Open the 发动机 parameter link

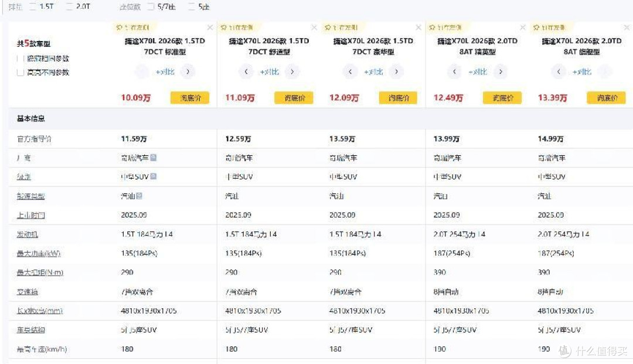coord(27,234)
